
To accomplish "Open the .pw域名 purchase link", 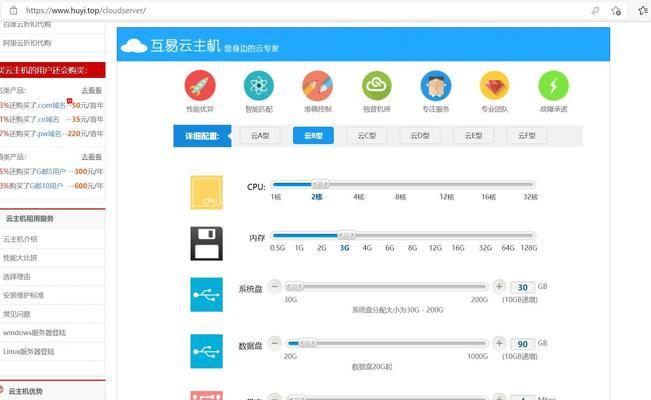I will (51, 133).
